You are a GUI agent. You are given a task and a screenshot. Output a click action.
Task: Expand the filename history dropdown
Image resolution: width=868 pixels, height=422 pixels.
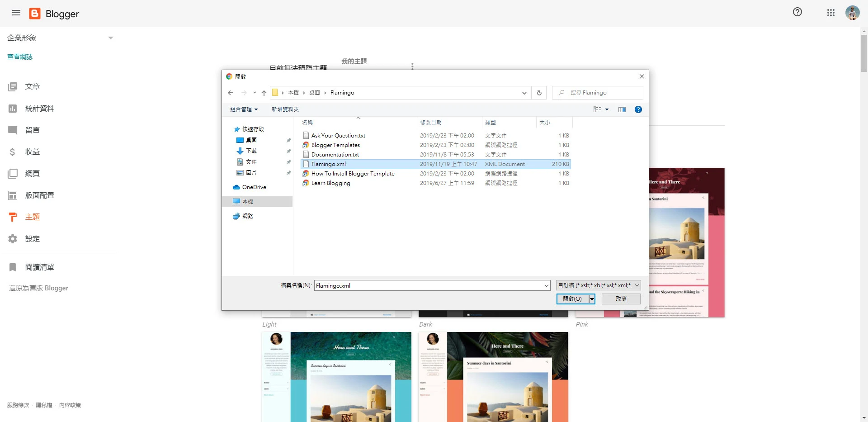click(547, 285)
